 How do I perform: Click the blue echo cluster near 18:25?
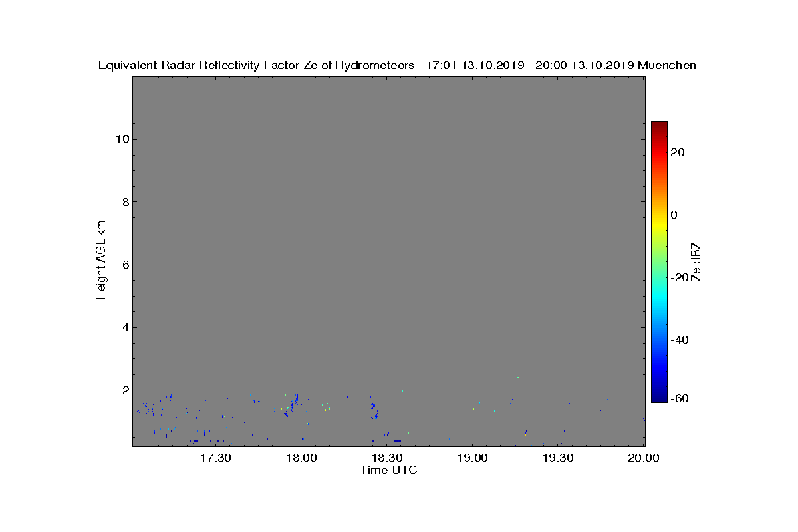click(x=374, y=409)
